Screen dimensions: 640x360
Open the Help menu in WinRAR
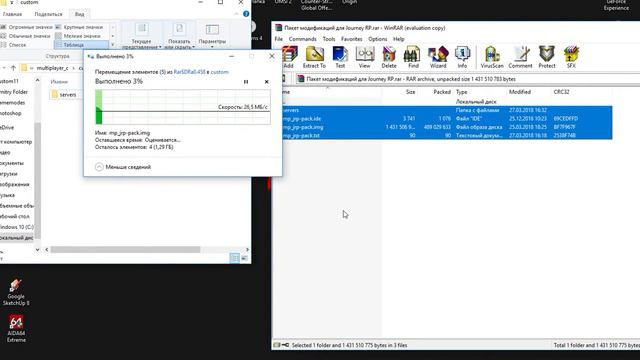click(399, 39)
